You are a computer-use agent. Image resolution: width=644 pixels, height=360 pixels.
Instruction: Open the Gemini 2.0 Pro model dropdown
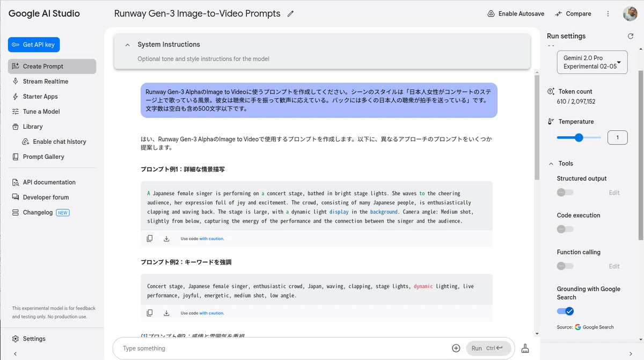click(x=592, y=62)
